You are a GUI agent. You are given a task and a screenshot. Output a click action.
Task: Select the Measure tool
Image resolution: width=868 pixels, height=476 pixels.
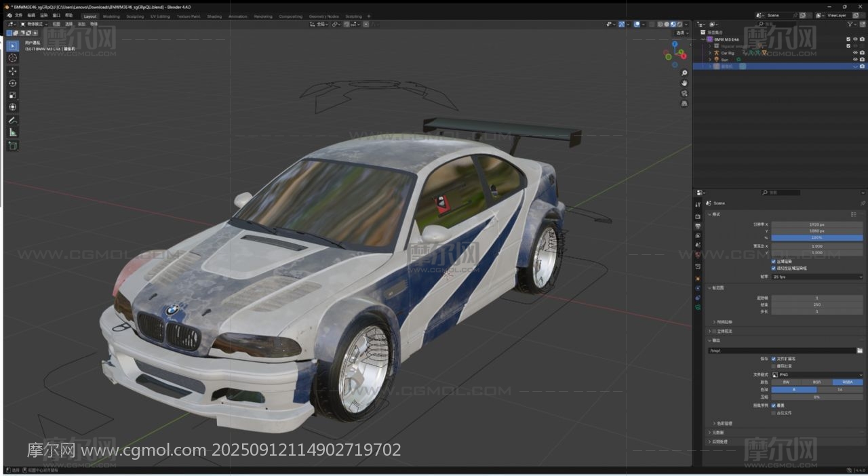click(x=12, y=132)
